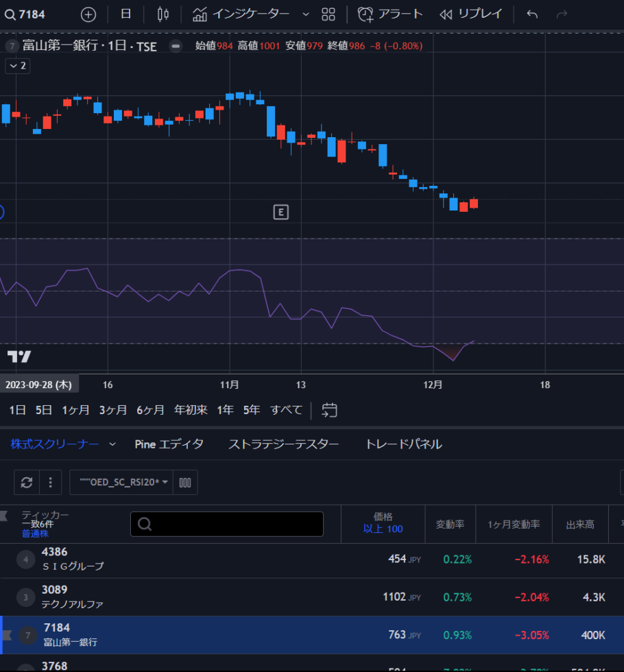Open the screener three-dot options menu
Viewport: 624px width, 672px height.
click(51, 483)
